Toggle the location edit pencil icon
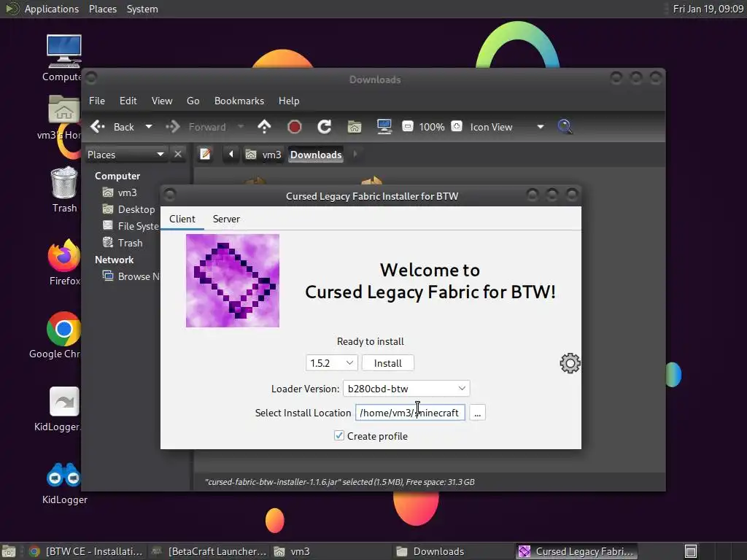Screen dimensions: 747x560 (205, 155)
